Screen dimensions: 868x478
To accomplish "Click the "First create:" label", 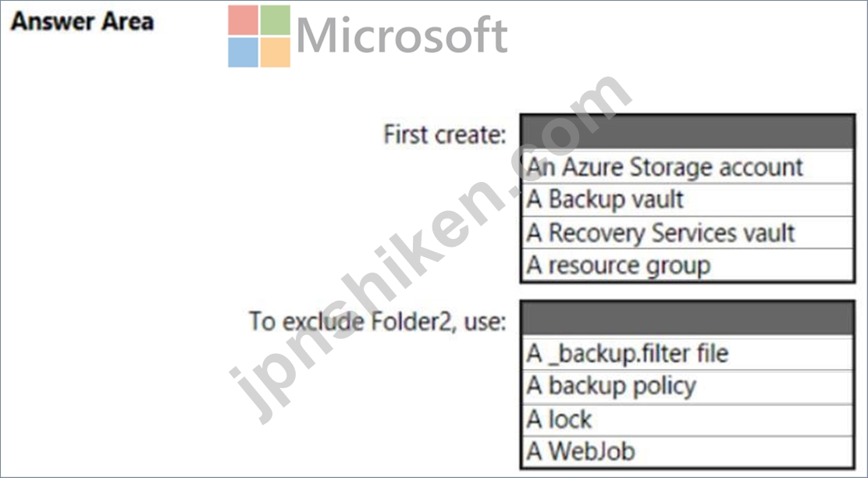I will click(x=444, y=134).
